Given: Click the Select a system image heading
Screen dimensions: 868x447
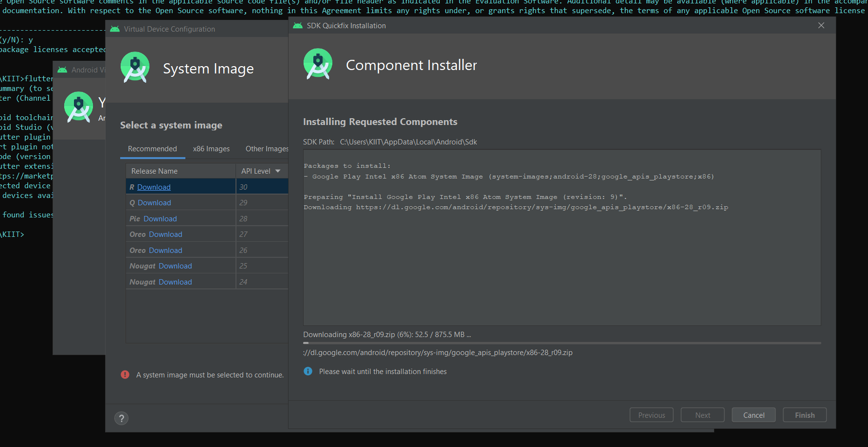Looking at the screenshot, I should click(171, 125).
